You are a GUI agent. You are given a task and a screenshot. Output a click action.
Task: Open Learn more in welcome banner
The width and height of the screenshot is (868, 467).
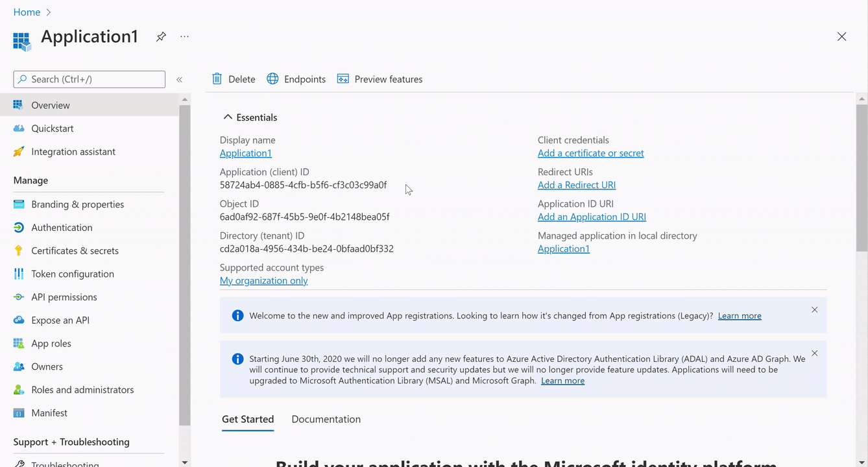[x=740, y=316]
